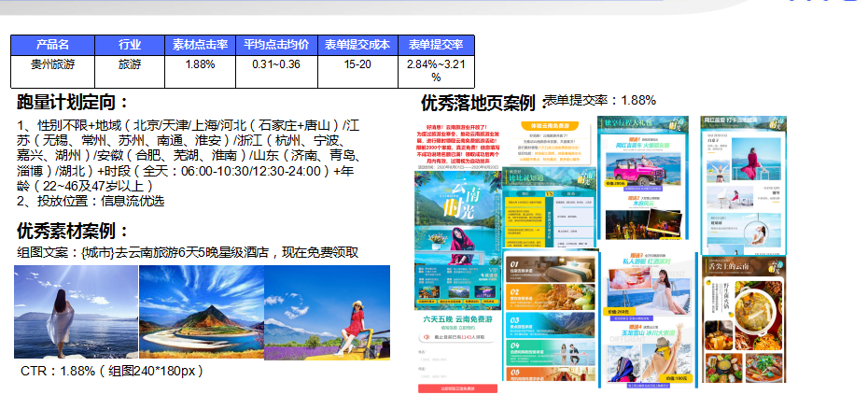The image size is (868, 409).
Task: Click the speaker icon beside 截止目前已有1143人领取
Action: point(427,337)
